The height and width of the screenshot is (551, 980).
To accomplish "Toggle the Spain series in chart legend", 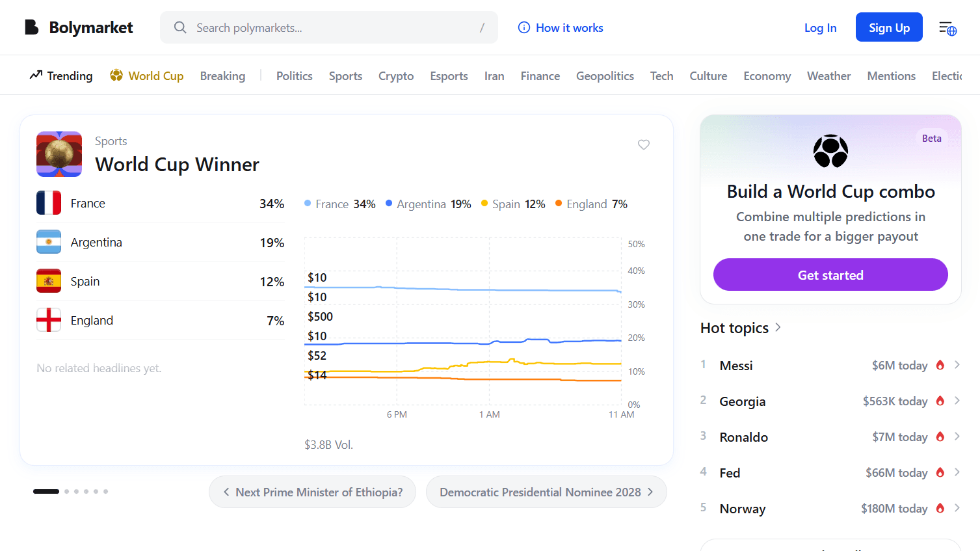I will point(513,204).
